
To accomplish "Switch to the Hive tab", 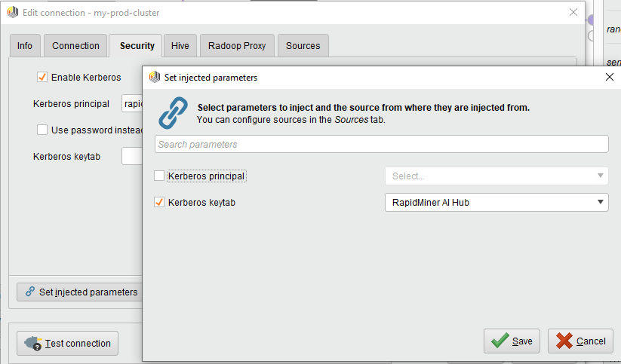I will (180, 45).
